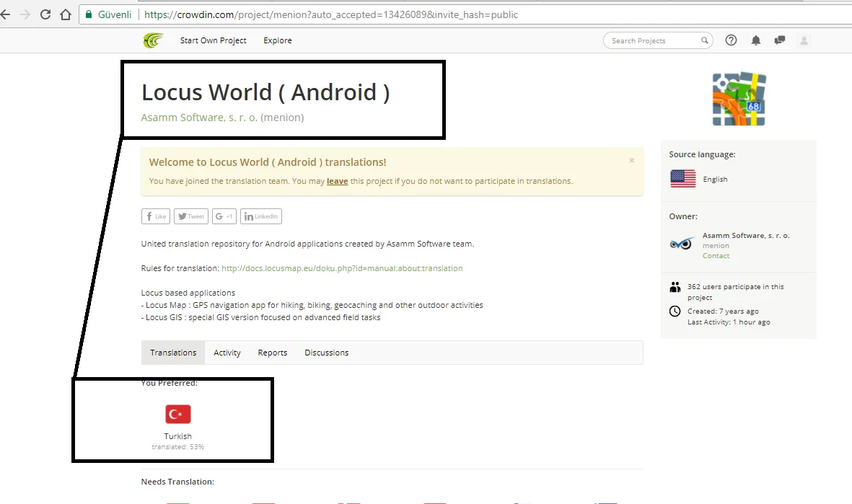Click the Facebook Like button
Screen dimensions: 852x504
[155, 216]
